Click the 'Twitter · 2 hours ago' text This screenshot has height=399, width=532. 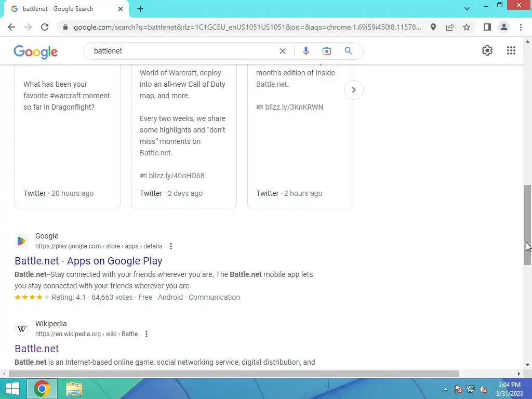(x=289, y=193)
